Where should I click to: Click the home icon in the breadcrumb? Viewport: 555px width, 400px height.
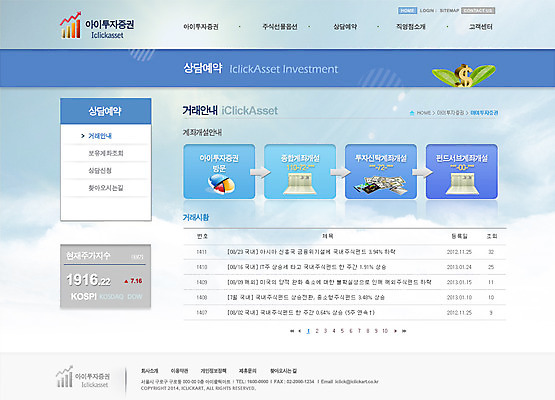pos(412,113)
